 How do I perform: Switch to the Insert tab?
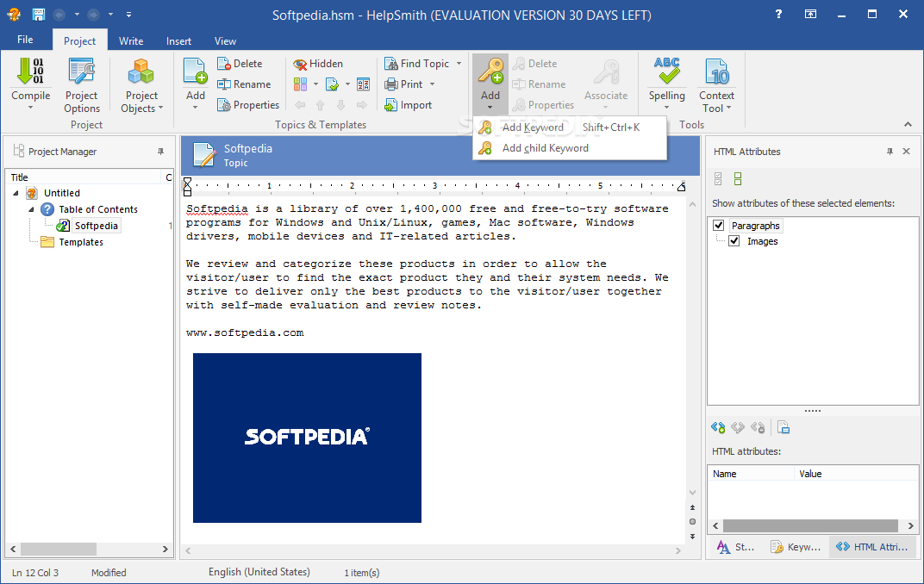178,40
